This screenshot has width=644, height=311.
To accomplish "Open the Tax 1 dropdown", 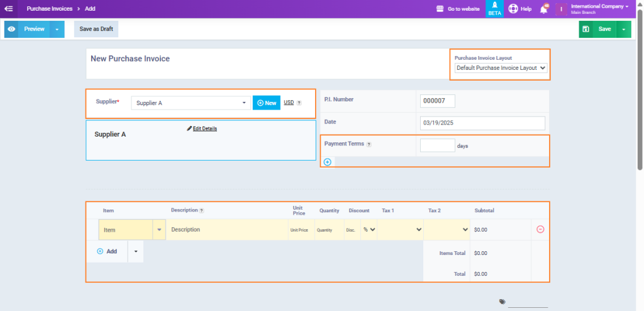I will tap(401, 230).
